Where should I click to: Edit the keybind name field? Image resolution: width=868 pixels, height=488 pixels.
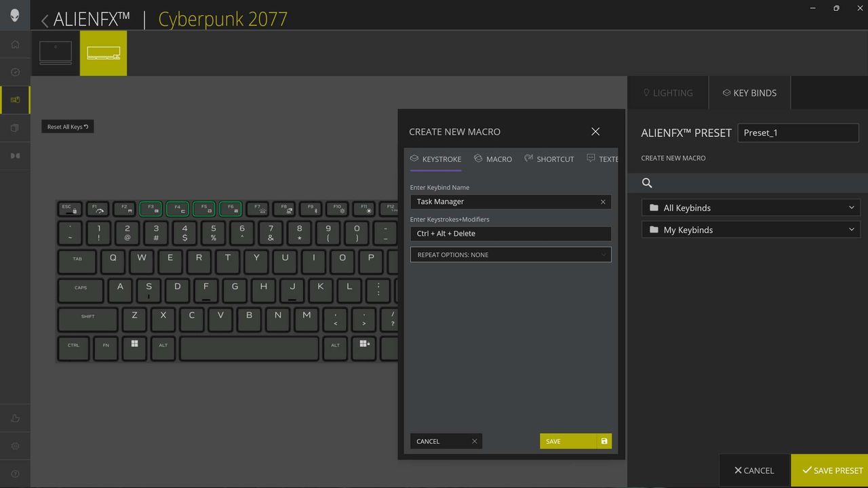(511, 201)
